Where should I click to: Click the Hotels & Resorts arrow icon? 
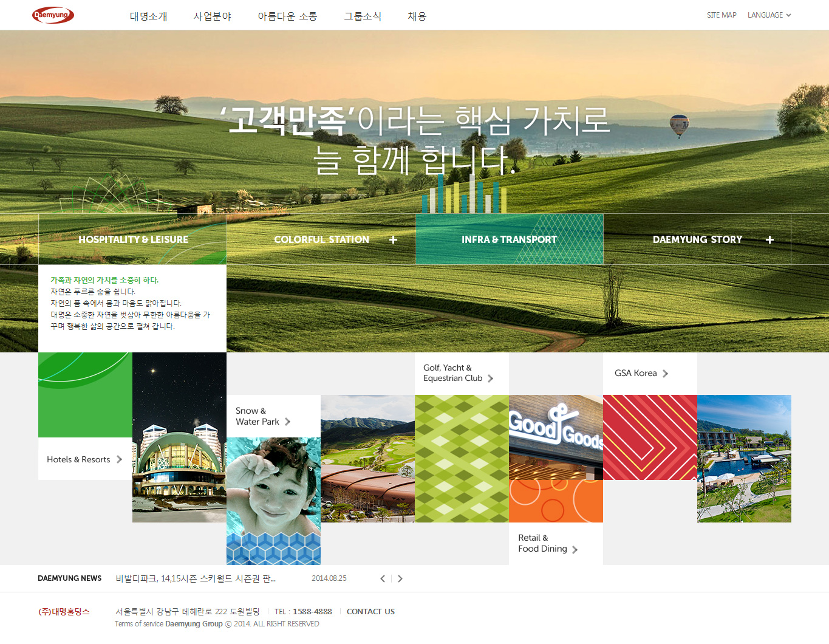tap(120, 459)
